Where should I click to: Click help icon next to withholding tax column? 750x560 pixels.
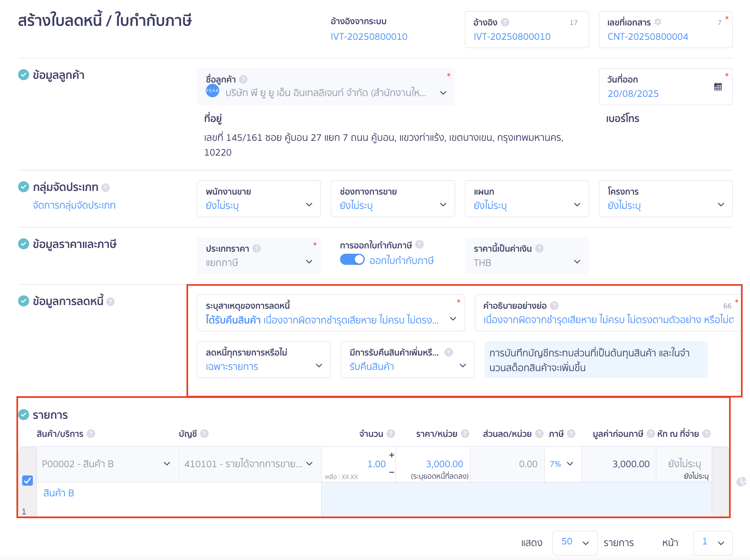click(706, 434)
